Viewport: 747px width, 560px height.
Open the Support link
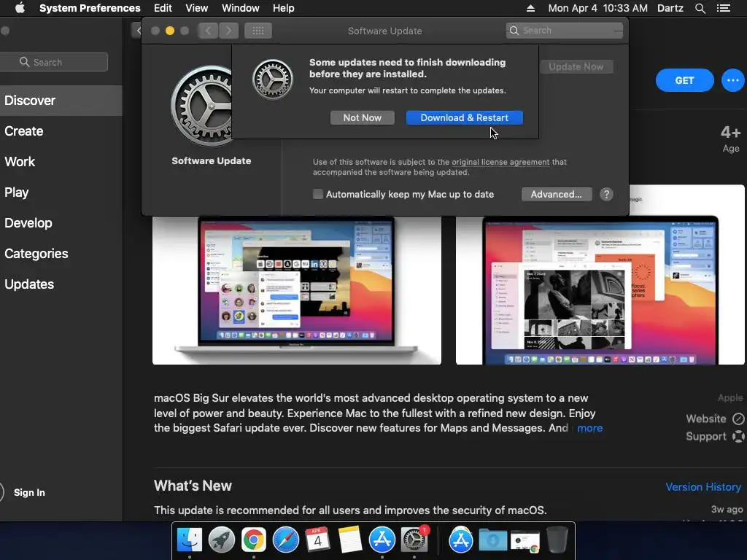click(715, 436)
